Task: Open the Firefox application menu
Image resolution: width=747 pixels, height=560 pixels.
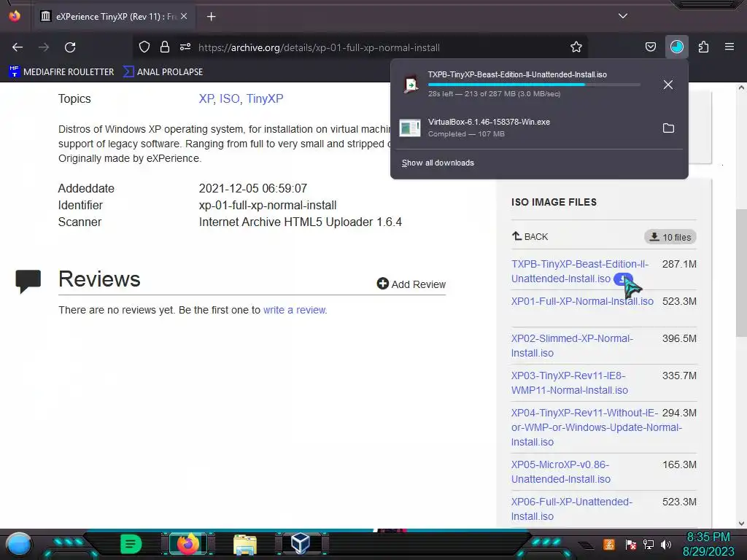Action: coord(729,47)
